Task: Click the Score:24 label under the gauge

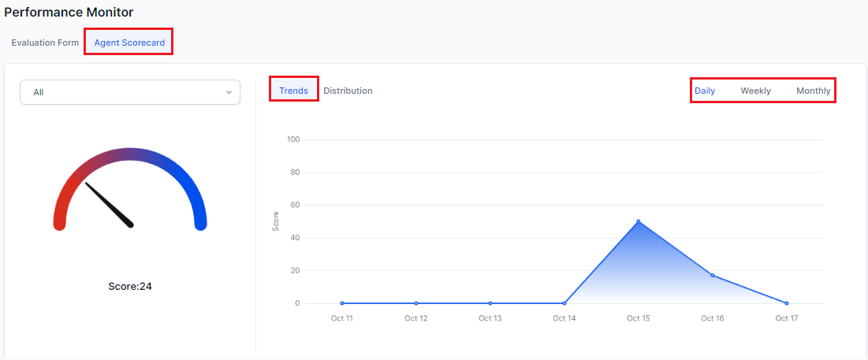Action: click(130, 287)
